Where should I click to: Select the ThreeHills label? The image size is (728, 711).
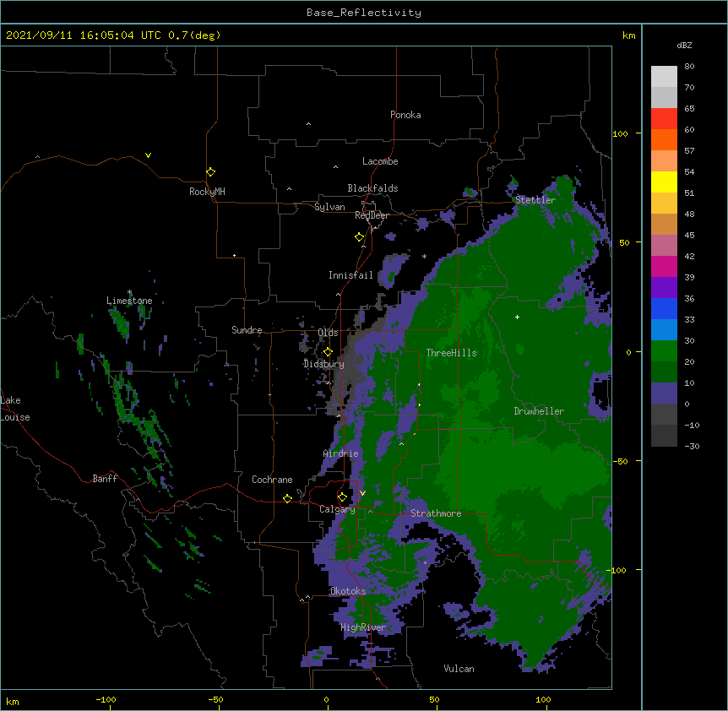click(x=451, y=353)
